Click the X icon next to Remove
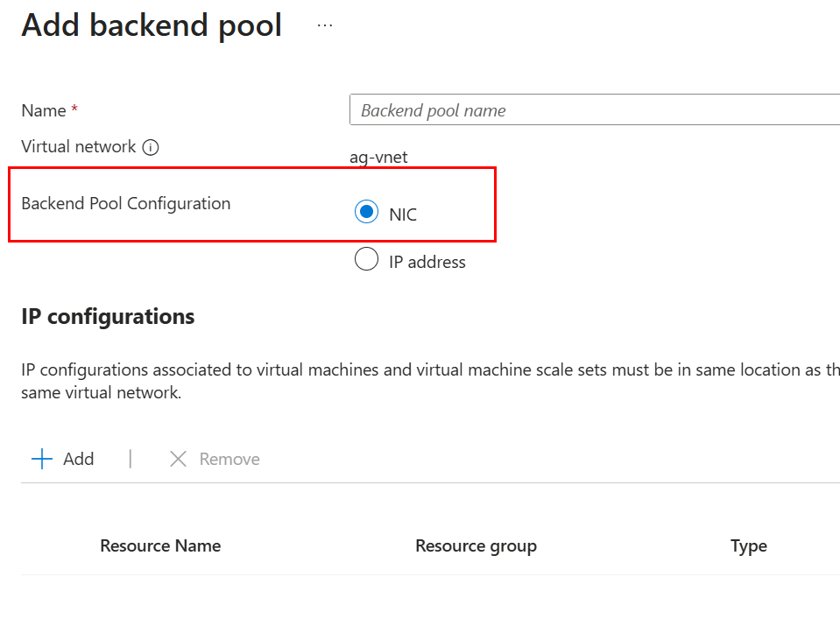 pos(178,459)
